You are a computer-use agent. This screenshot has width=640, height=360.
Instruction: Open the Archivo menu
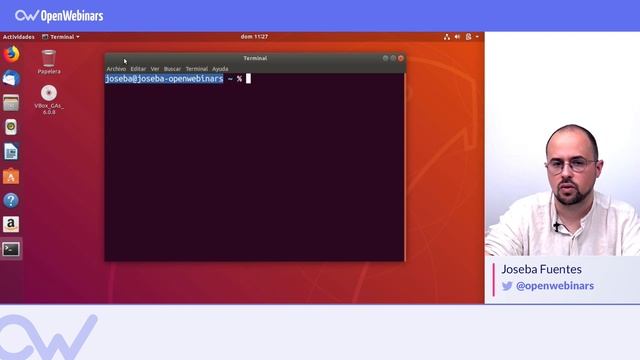pos(116,69)
